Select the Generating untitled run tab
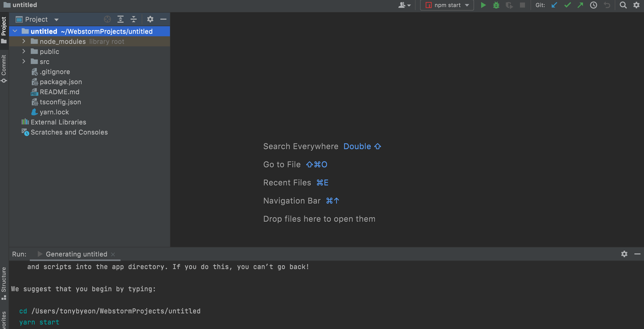Viewport: 644px width, 329px height. click(76, 254)
